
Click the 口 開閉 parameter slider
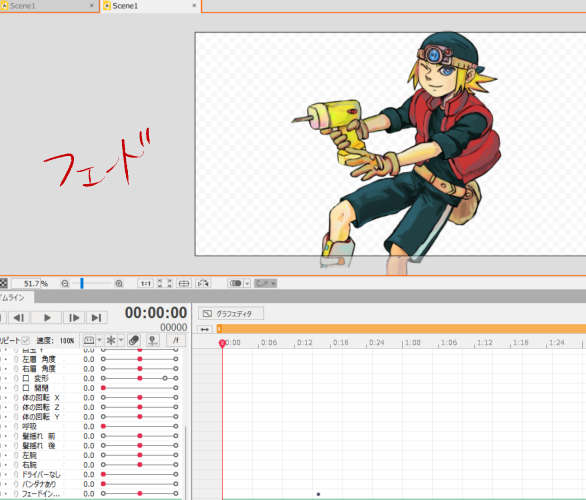tap(139, 388)
